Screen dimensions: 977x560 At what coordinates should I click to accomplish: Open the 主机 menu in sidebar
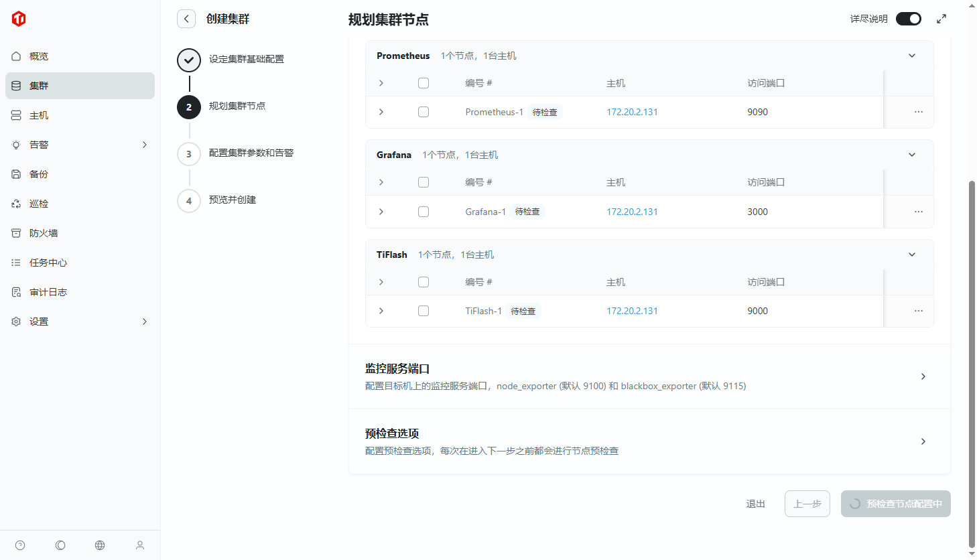pos(39,115)
